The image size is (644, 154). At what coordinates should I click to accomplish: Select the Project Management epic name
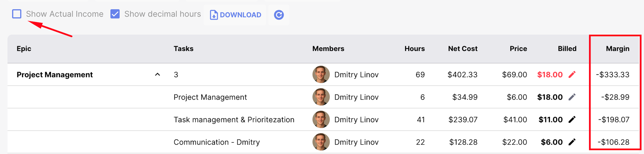[x=54, y=75]
